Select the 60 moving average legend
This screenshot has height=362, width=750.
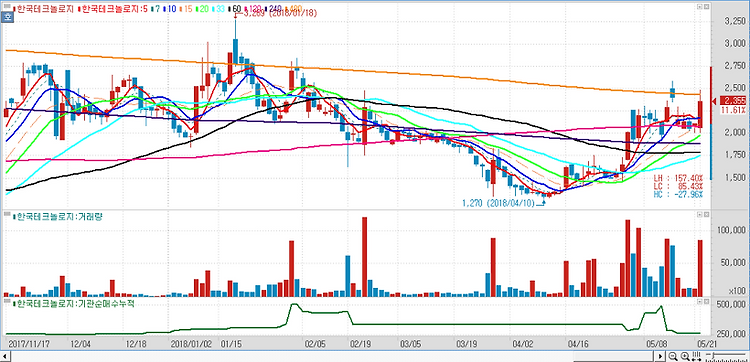(x=235, y=9)
